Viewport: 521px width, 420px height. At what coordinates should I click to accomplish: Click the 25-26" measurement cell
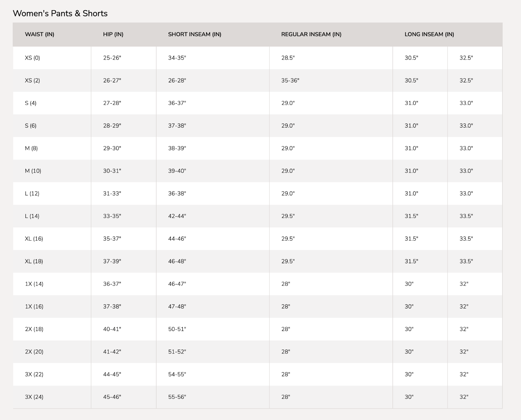112,58
